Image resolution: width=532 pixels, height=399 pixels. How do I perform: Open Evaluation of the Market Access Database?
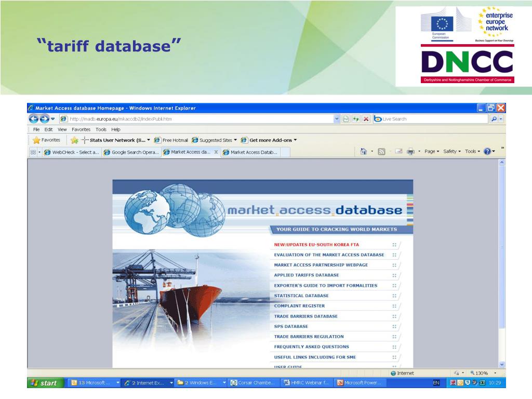(329, 255)
